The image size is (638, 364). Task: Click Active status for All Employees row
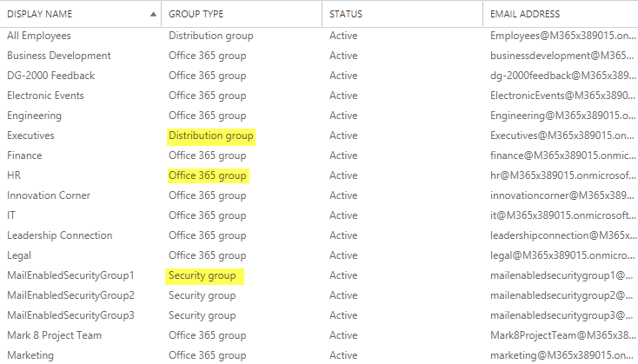tap(343, 36)
